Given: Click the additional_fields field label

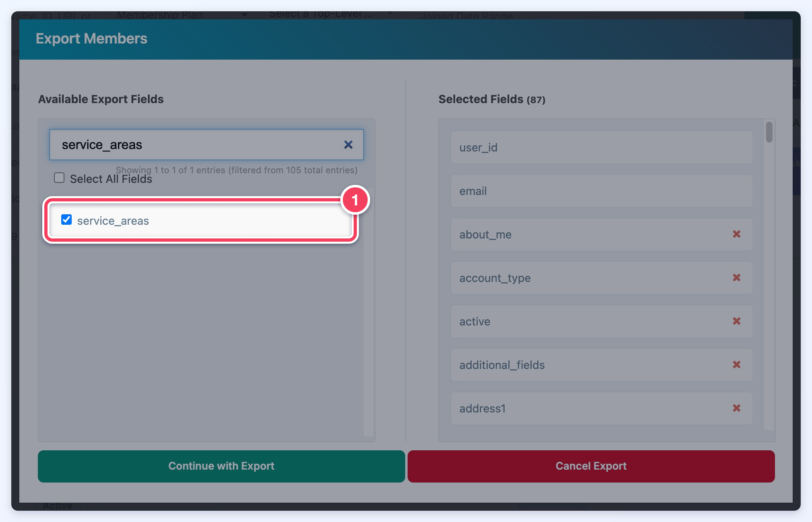Looking at the screenshot, I should [x=502, y=365].
